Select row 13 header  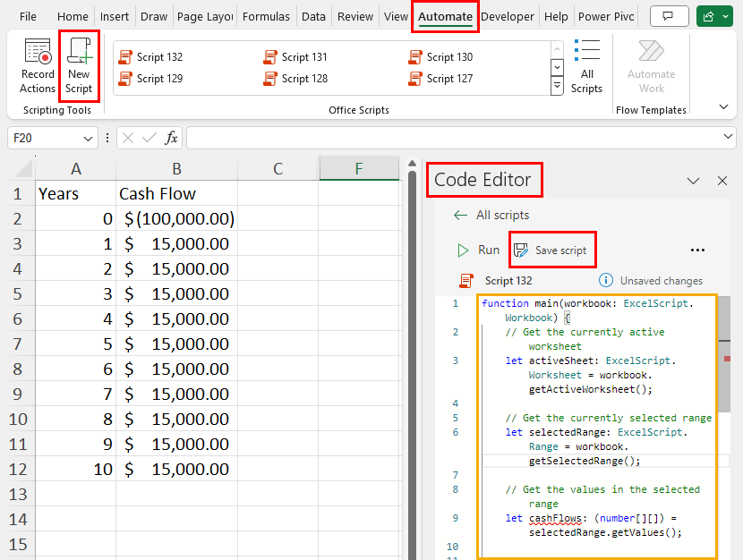(x=18, y=494)
